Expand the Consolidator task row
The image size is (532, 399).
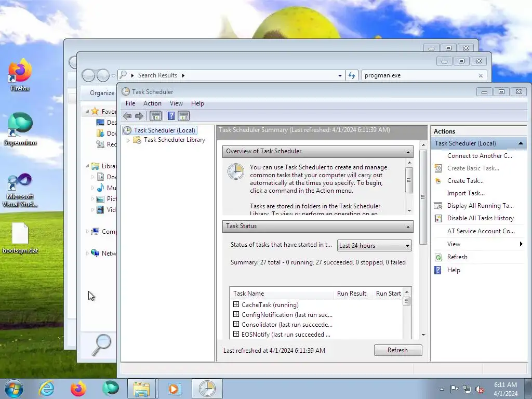click(236, 324)
